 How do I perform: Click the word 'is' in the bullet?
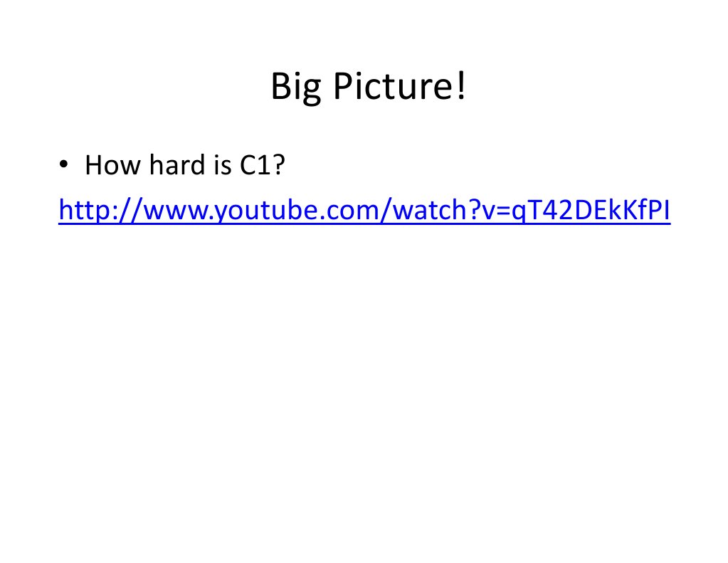222,164
